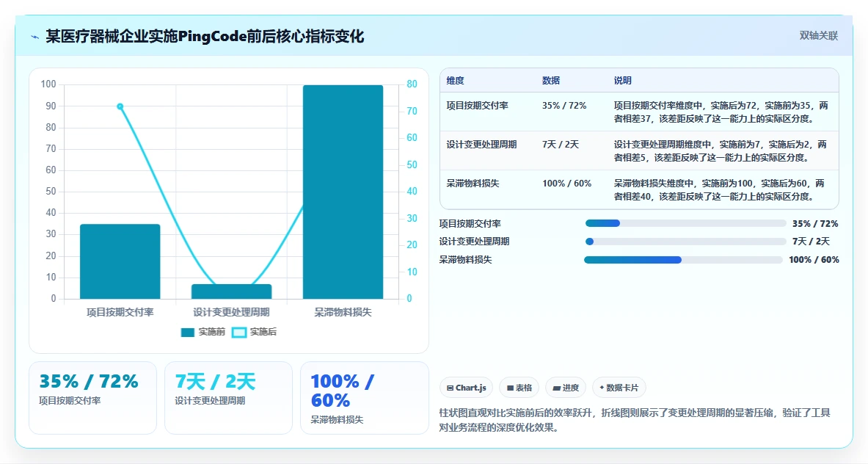868x464 pixels.
Task: Click the 100 tick on the left axis
Action: point(48,84)
